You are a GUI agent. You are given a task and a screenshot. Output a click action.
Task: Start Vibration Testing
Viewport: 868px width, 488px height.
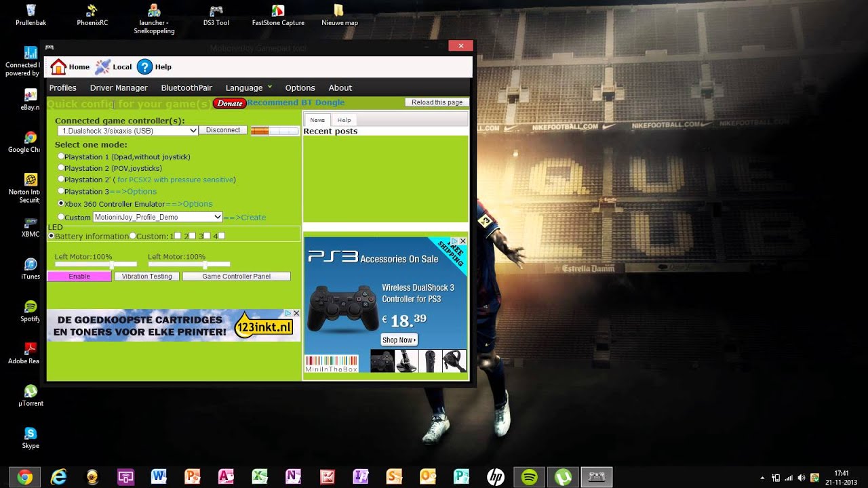[147, 277]
